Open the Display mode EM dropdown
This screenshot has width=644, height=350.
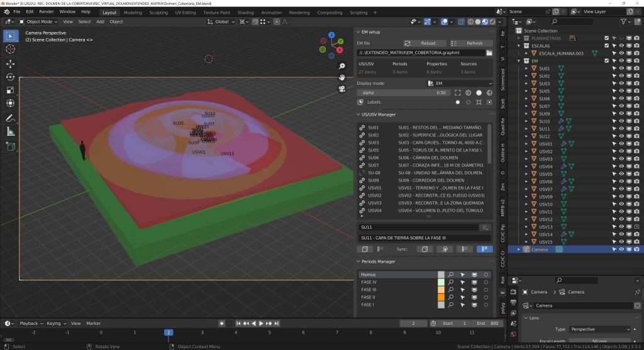459,83
